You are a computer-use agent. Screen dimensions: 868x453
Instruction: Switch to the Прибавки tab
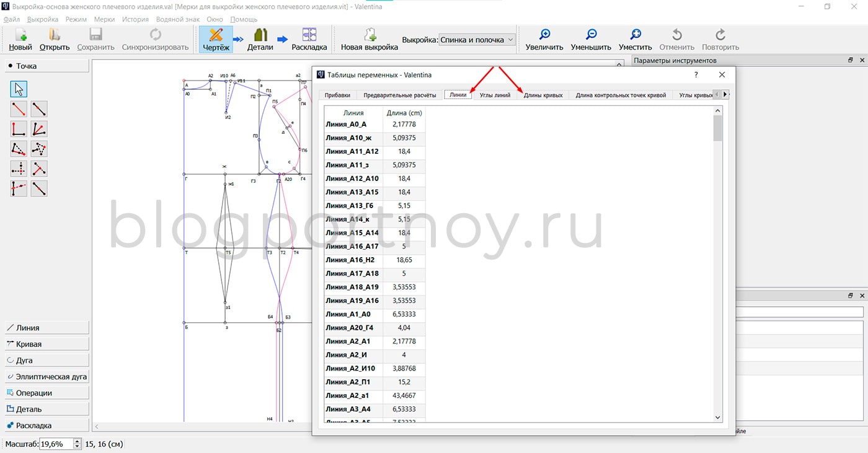click(x=337, y=95)
